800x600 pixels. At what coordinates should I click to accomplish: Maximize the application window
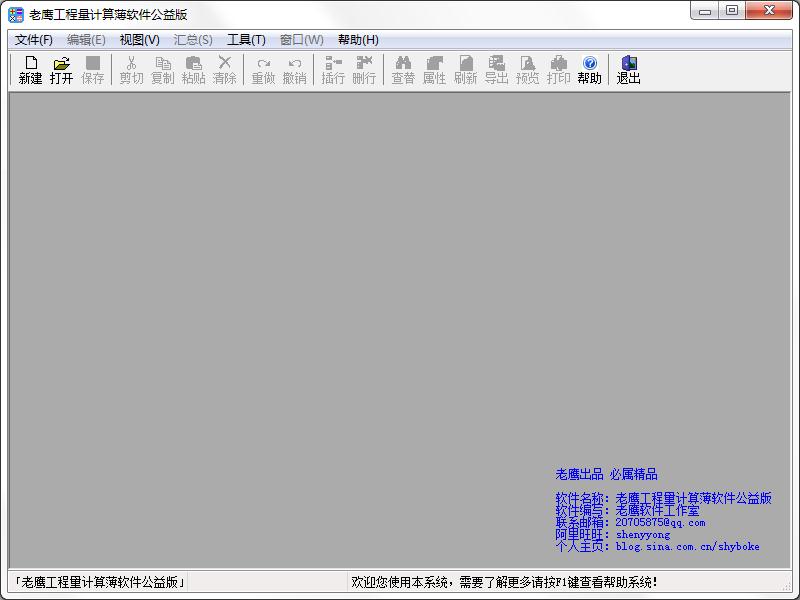(x=732, y=11)
